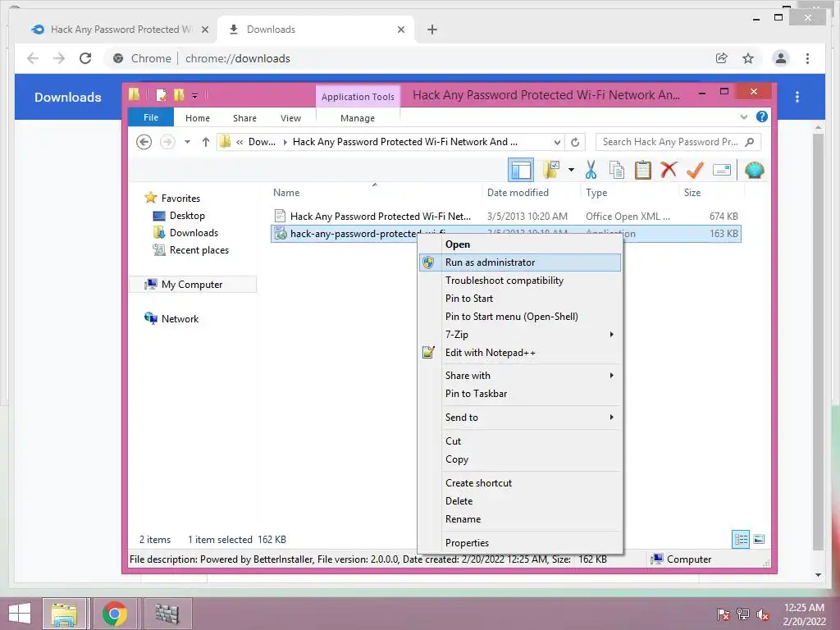Expand the Send to submenu

pos(519,418)
